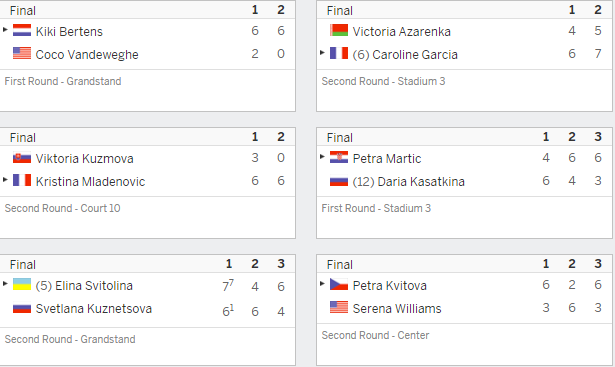
Task: Click the French flag next to Caroline Garcia
Action: (x=338, y=53)
